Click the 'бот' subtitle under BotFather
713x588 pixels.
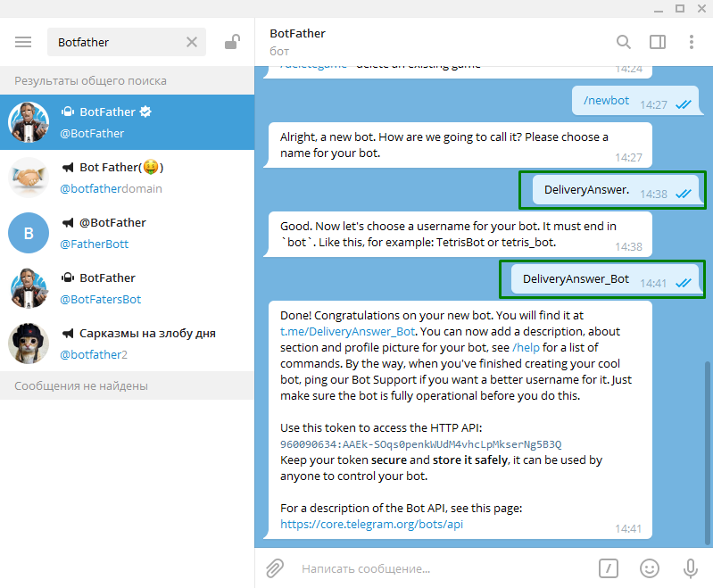pos(279,52)
